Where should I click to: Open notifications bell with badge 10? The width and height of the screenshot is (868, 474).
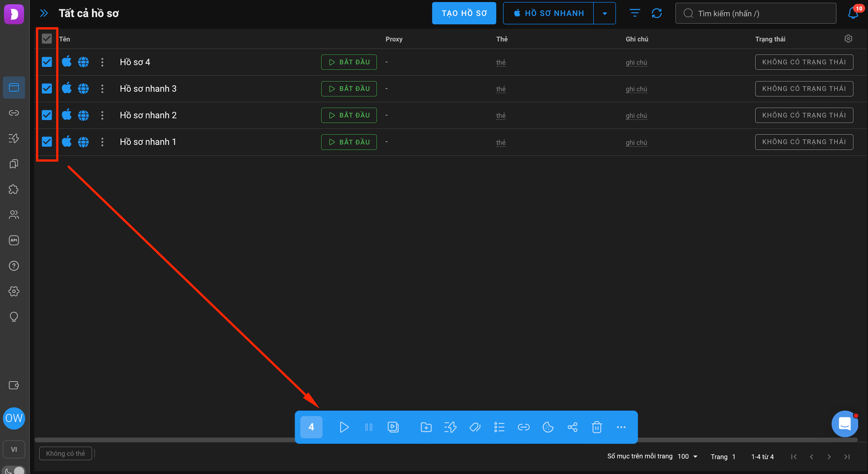pyautogui.click(x=853, y=13)
